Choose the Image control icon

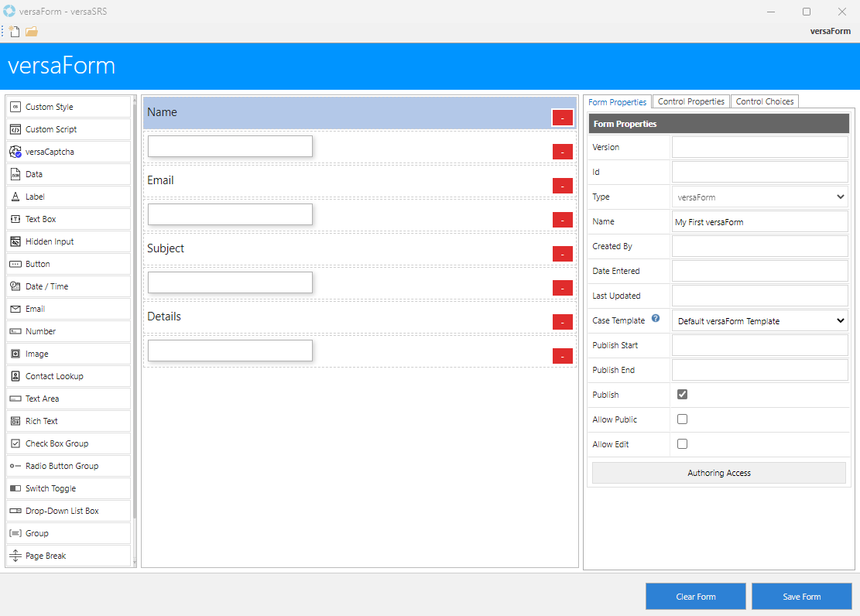pos(15,354)
